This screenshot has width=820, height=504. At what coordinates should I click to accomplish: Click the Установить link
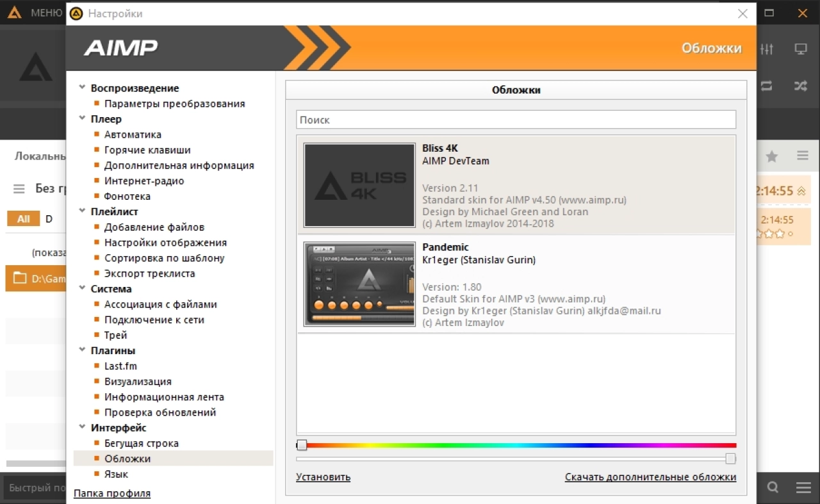[323, 477]
